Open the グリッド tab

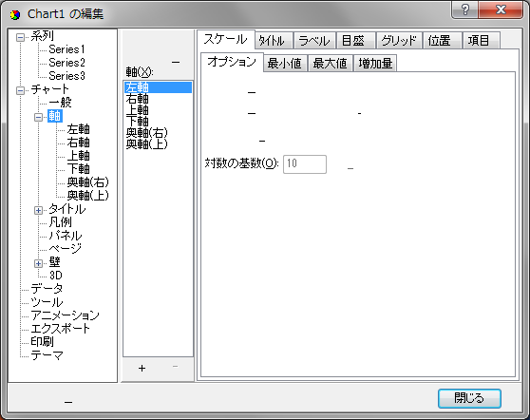click(399, 41)
